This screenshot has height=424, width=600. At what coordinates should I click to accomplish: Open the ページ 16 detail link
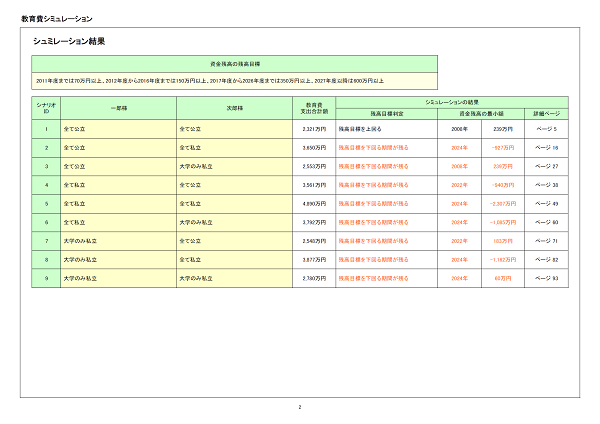pos(546,148)
